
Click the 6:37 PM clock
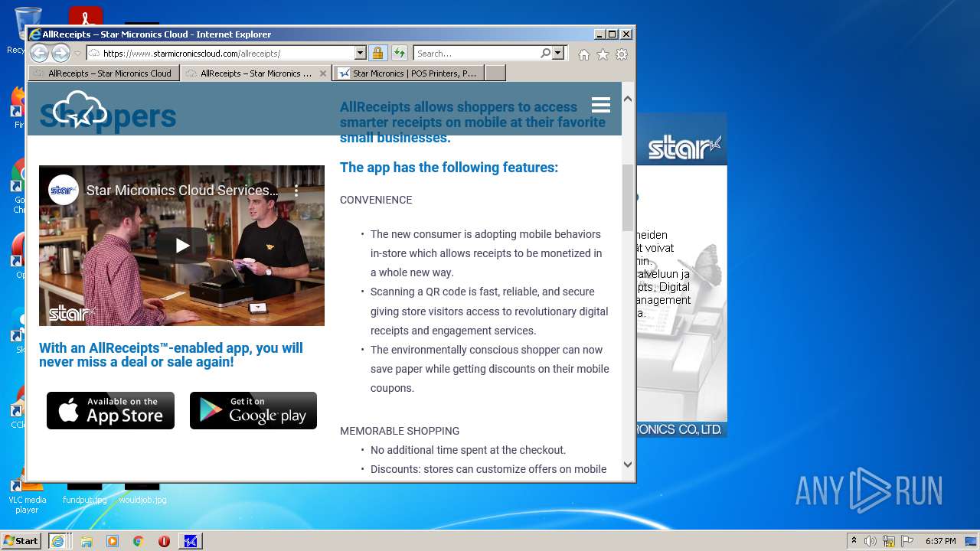pyautogui.click(x=940, y=541)
